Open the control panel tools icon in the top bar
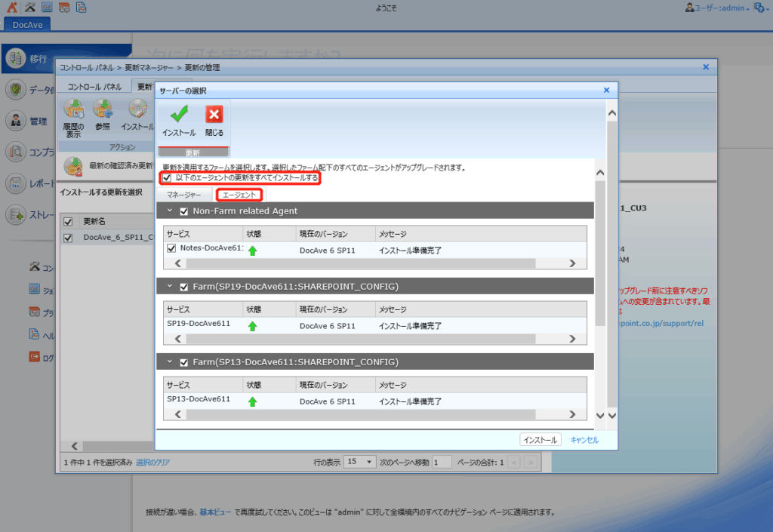773x532 pixels. pyautogui.click(x=30, y=8)
